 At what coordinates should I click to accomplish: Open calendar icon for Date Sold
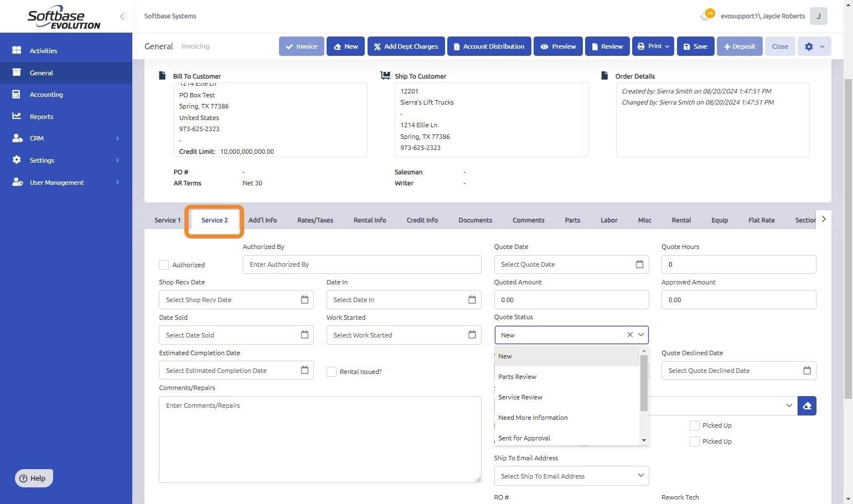pos(304,335)
